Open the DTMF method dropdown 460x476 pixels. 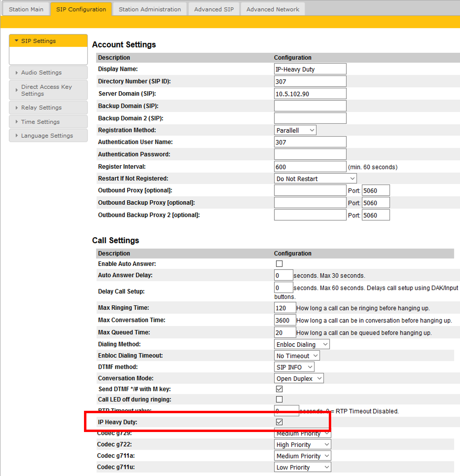coord(294,367)
